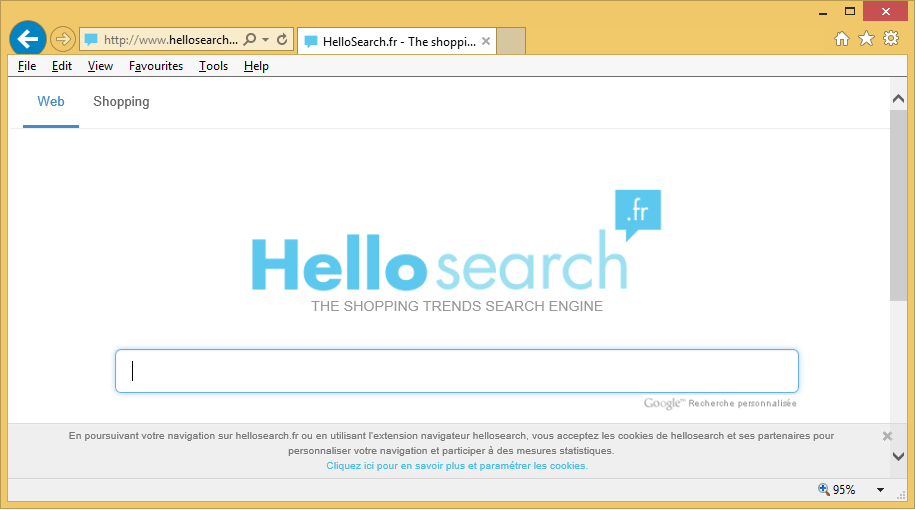Click the page favicon in address bar

click(x=91, y=40)
